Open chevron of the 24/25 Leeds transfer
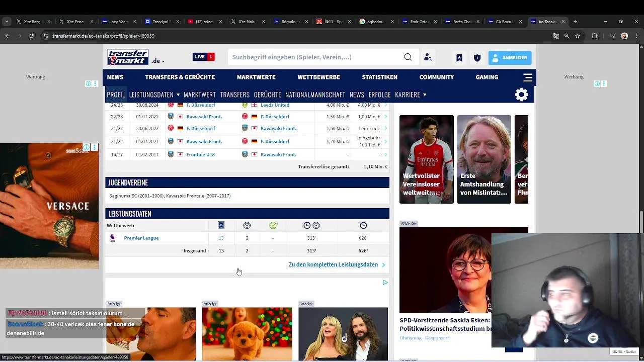 click(x=385, y=105)
